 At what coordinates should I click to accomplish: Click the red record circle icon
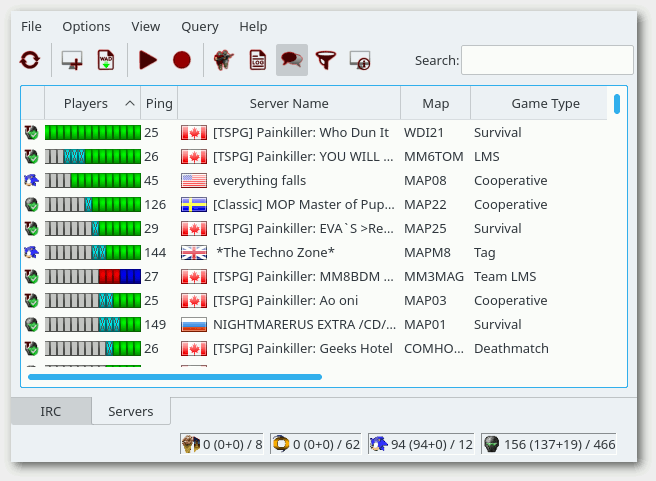click(181, 60)
